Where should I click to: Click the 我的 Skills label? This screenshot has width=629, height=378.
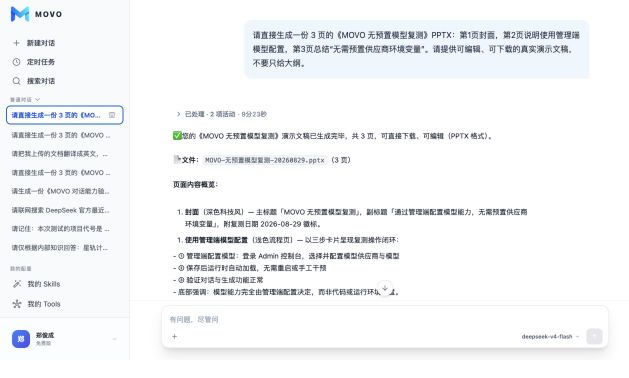(x=44, y=284)
